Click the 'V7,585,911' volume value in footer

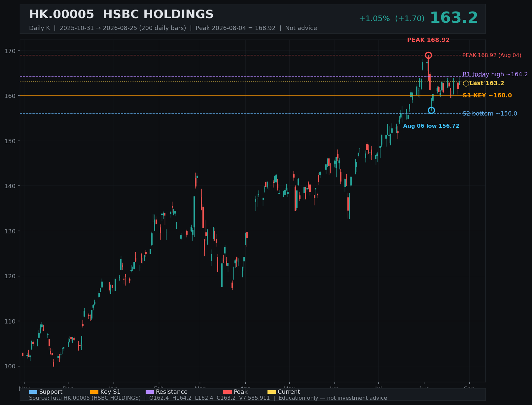click(254, 398)
